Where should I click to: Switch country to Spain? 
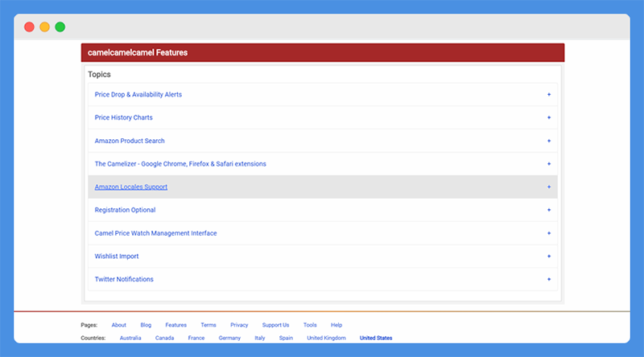click(x=286, y=339)
